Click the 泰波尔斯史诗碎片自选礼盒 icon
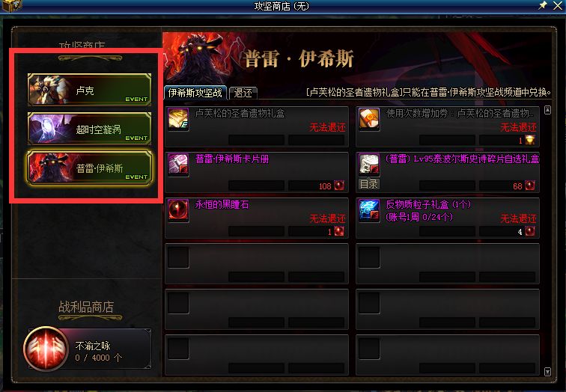 point(369,165)
